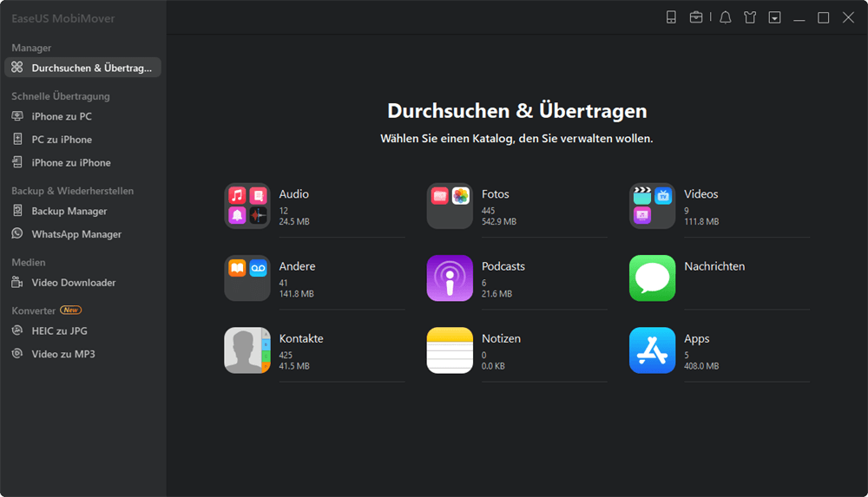Click the device phone icon in title bar
868x497 pixels.
coord(671,17)
